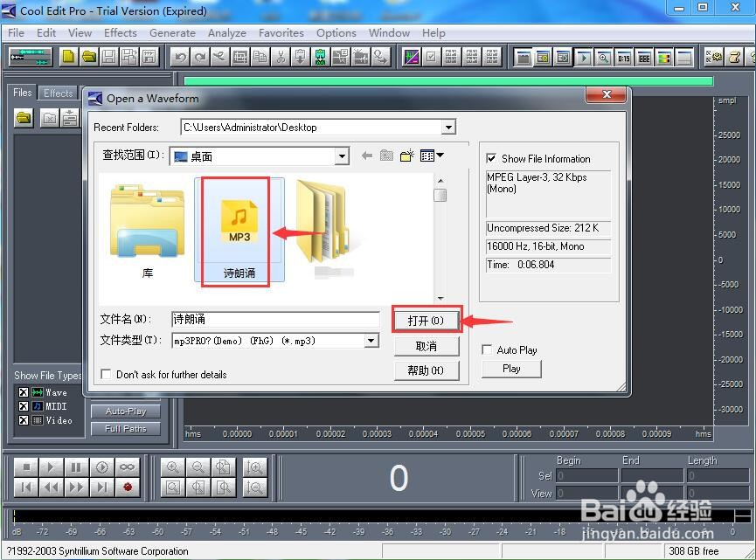Image resolution: width=756 pixels, height=560 pixels.
Task: Click the Play preview button in dialog
Action: [x=511, y=368]
